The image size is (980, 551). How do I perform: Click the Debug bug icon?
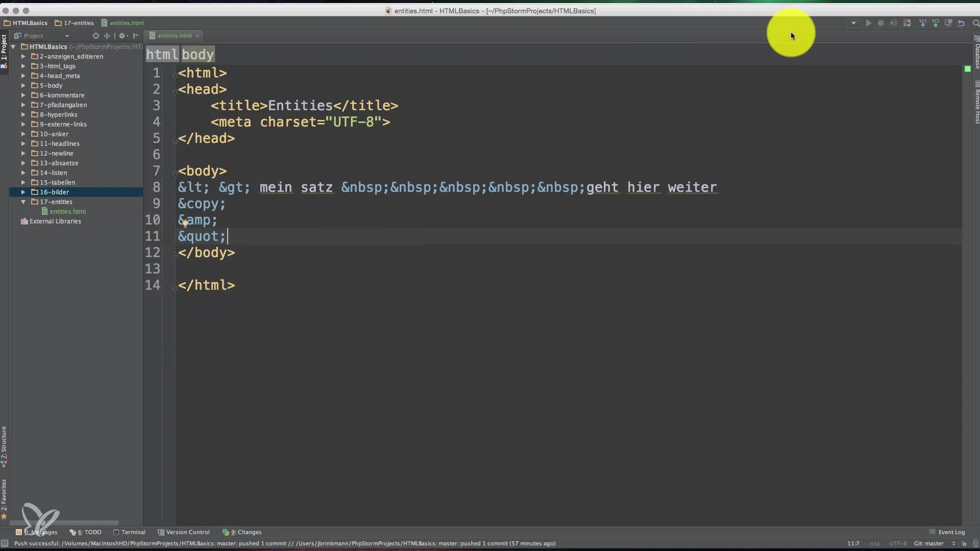tap(881, 23)
